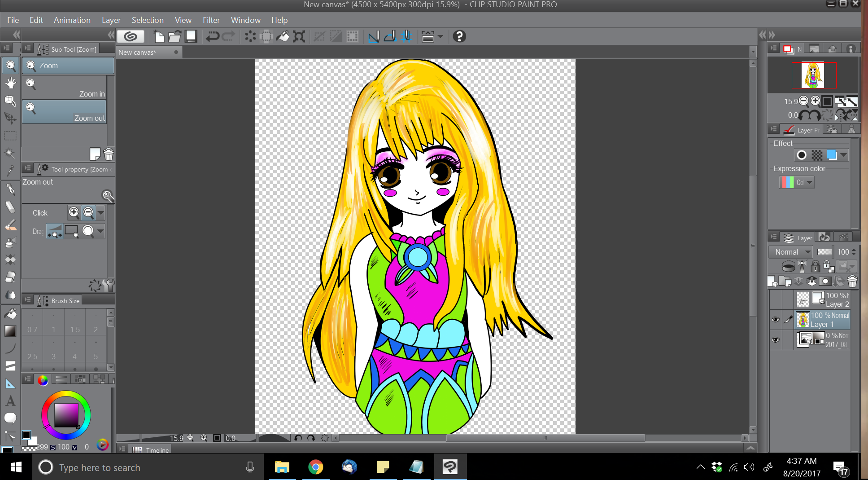Expand the Drag zoom options arrow
868x480 pixels.
coord(101,231)
